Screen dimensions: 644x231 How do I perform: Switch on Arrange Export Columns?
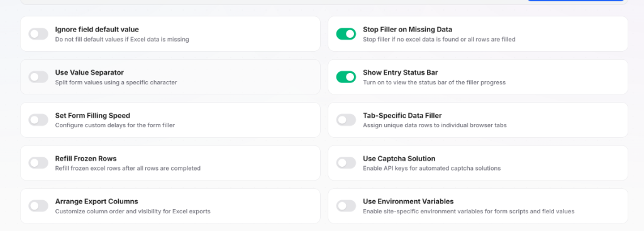pyautogui.click(x=38, y=206)
